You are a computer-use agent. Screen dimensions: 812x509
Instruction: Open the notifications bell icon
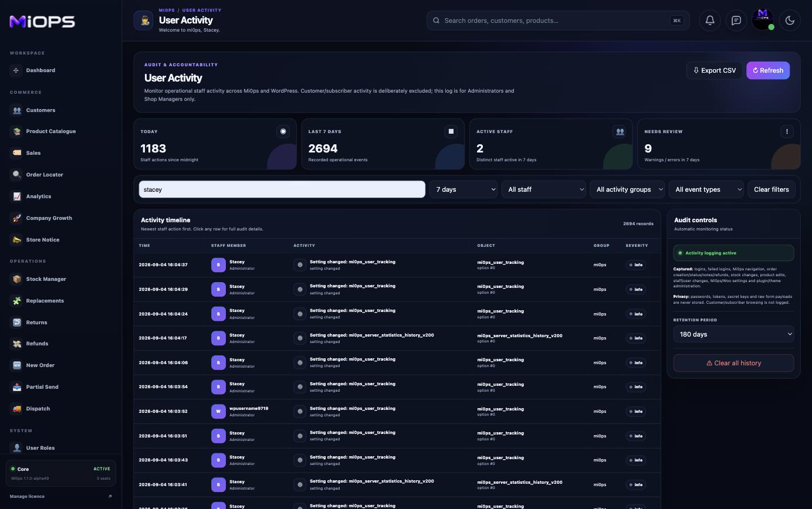(709, 21)
